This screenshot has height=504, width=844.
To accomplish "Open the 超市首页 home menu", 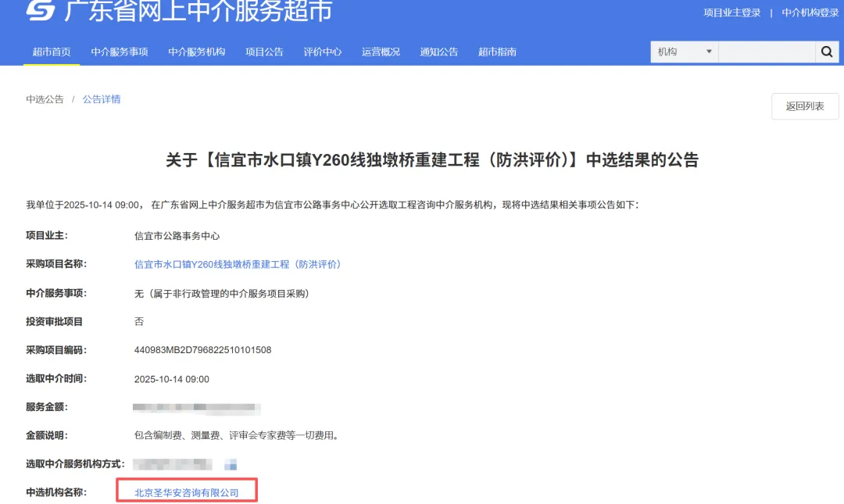I will click(51, 52).
